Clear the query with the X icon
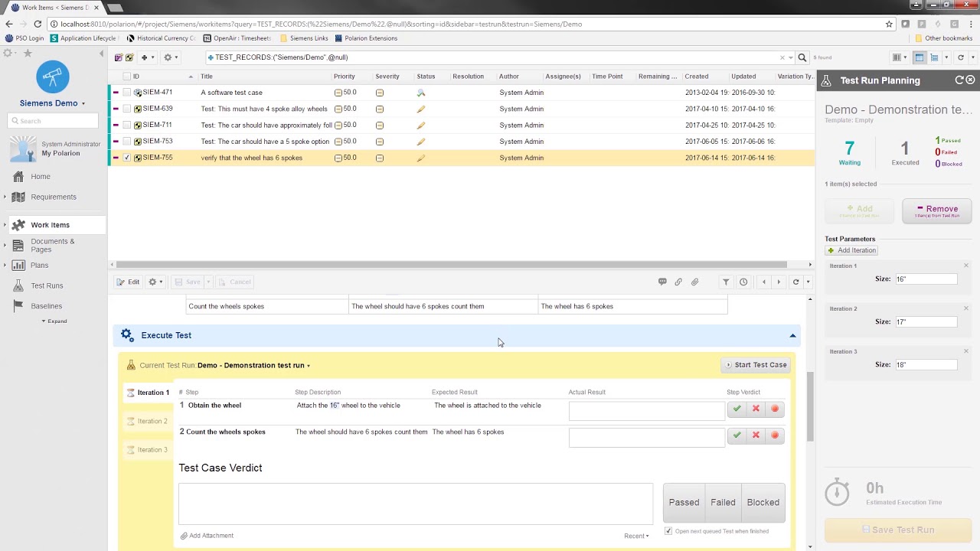 pyautogui.click(x=782, y=57)
